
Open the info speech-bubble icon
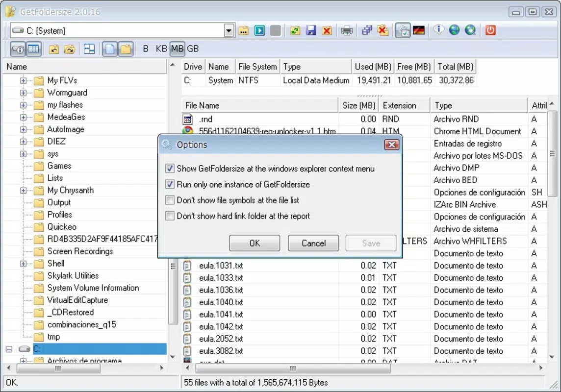tap(438, 31)
